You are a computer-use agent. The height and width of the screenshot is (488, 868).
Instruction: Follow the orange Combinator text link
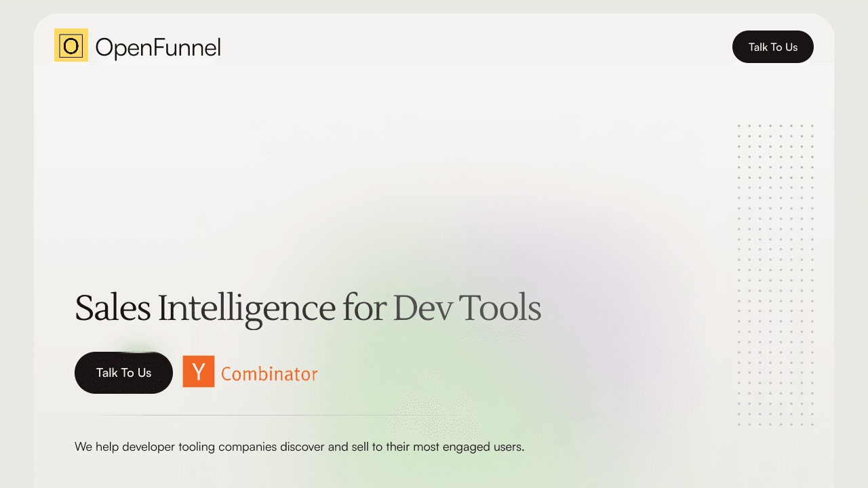[269, 374]
